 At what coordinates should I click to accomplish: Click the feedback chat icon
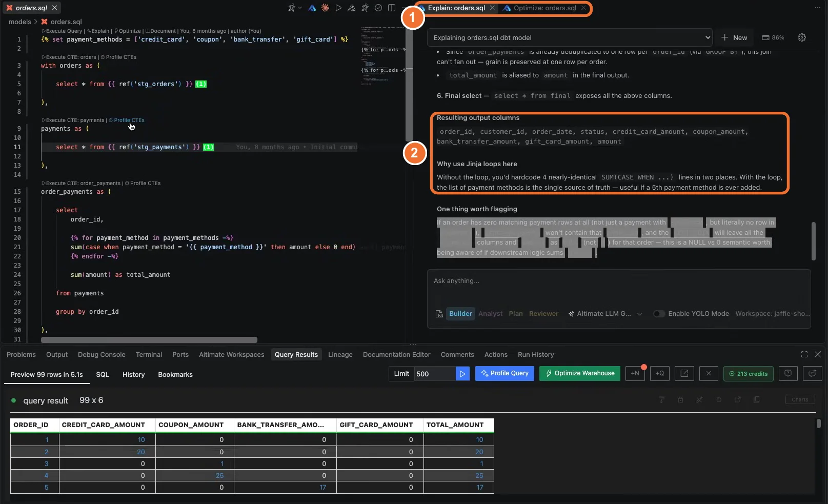click(813, 373)
